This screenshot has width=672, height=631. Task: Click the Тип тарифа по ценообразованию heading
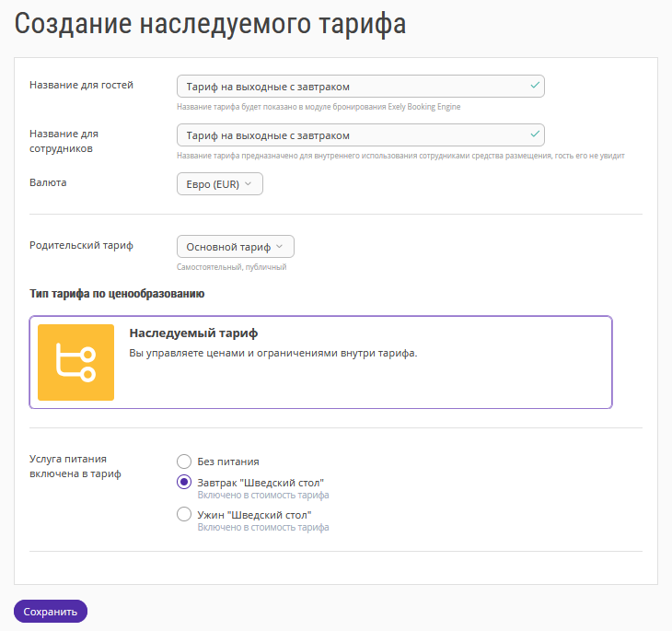[x=117, y=294]
